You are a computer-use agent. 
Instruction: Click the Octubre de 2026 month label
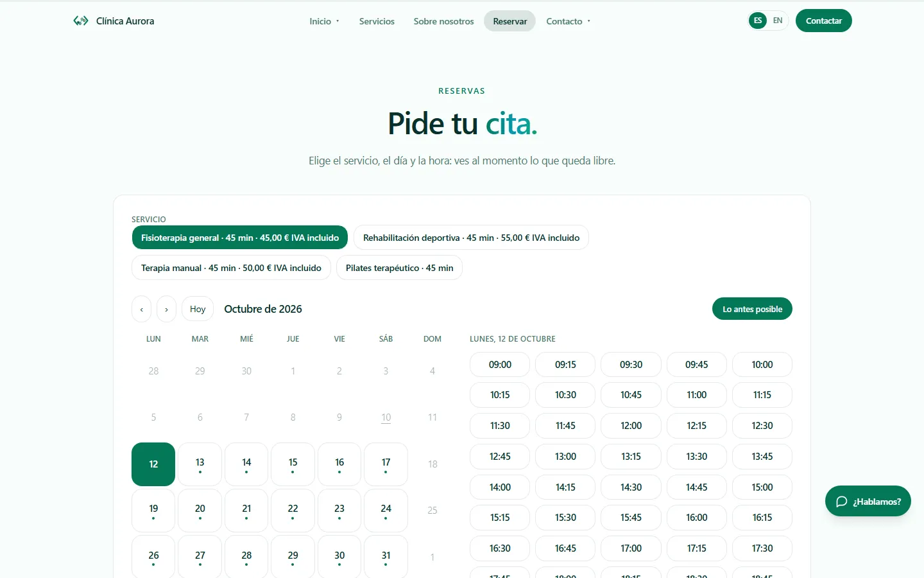coord(263,309)
